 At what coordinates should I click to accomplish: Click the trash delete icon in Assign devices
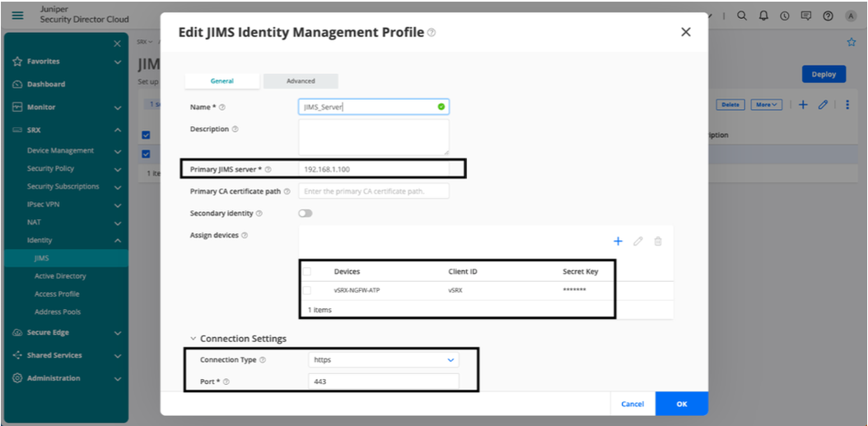tap(658, 241)
